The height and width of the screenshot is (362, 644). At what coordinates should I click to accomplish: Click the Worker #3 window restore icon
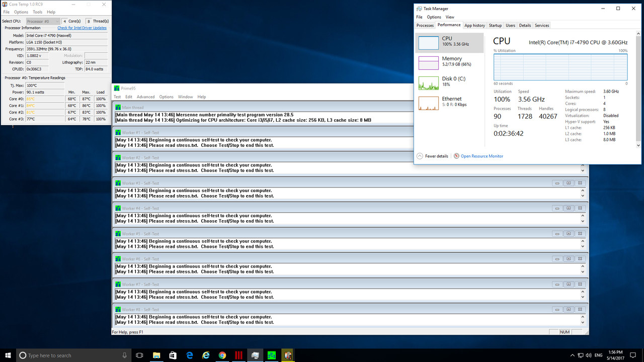click(568, 183)
